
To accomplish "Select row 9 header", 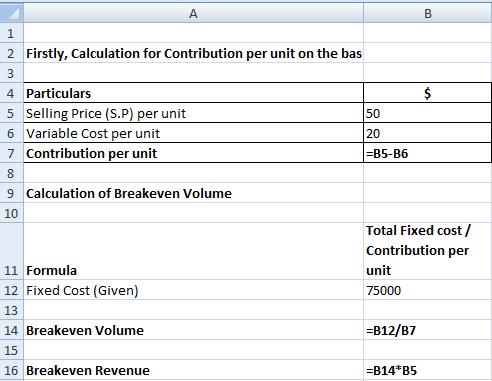I will 12,193.
